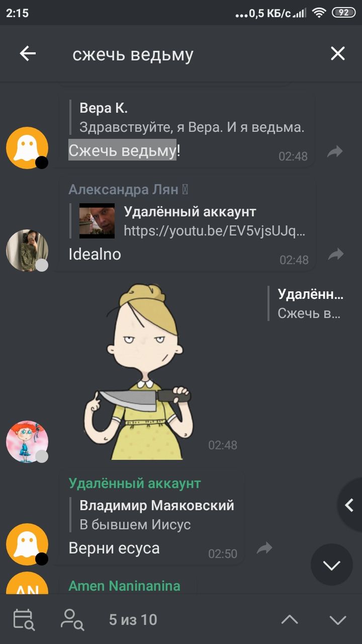Tap the Amen Naninanina sender name
362x644 pixels.
[124, 586]
